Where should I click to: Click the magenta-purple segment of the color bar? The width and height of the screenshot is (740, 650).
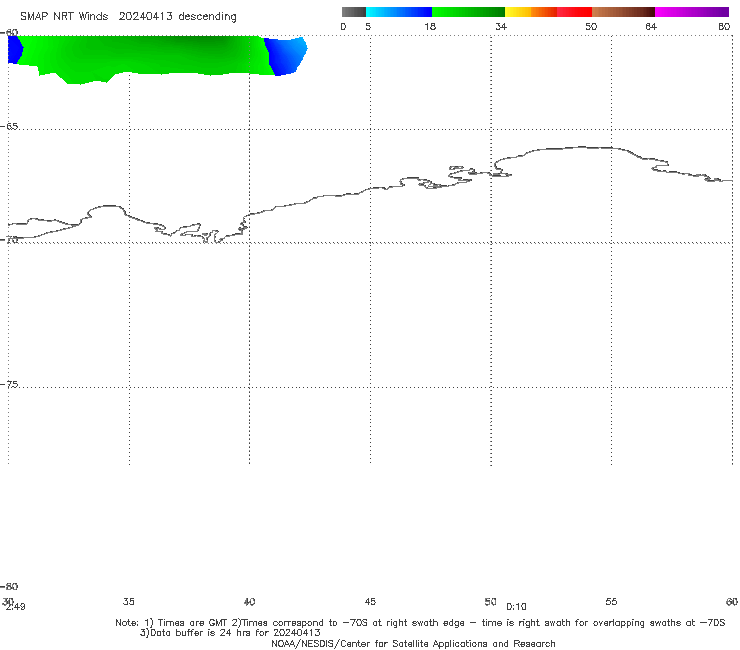[x=692, y=12]
